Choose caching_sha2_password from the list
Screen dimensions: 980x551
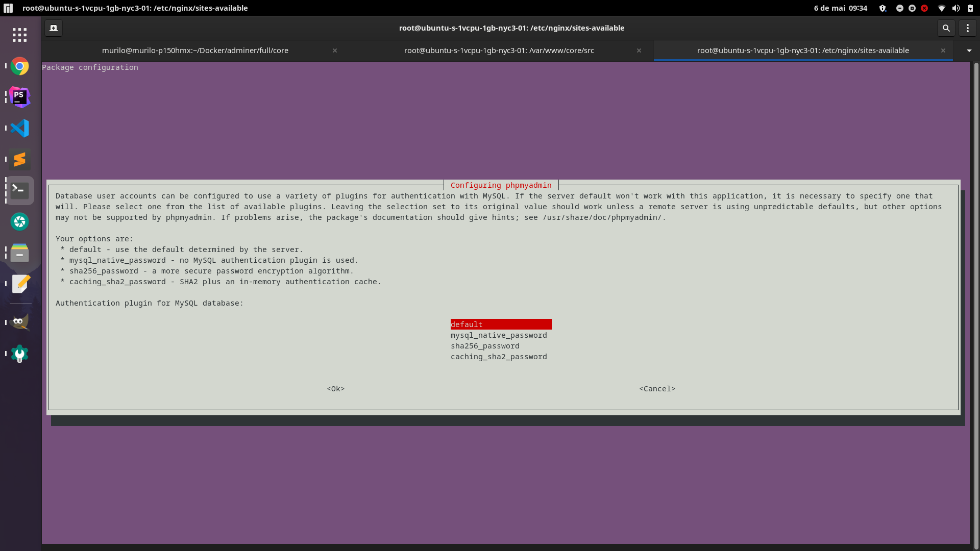[499, 357]
